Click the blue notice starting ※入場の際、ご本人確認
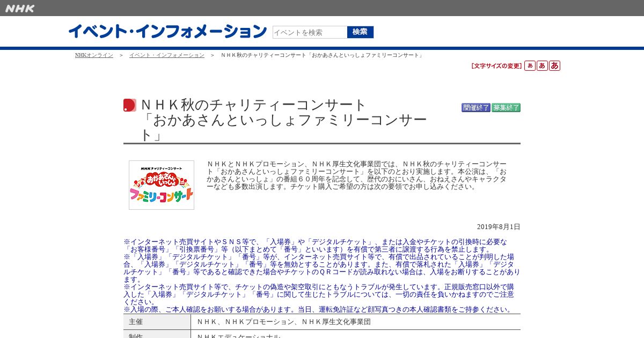Viewport: 644px width, 338px height. (x=319, y=310)
